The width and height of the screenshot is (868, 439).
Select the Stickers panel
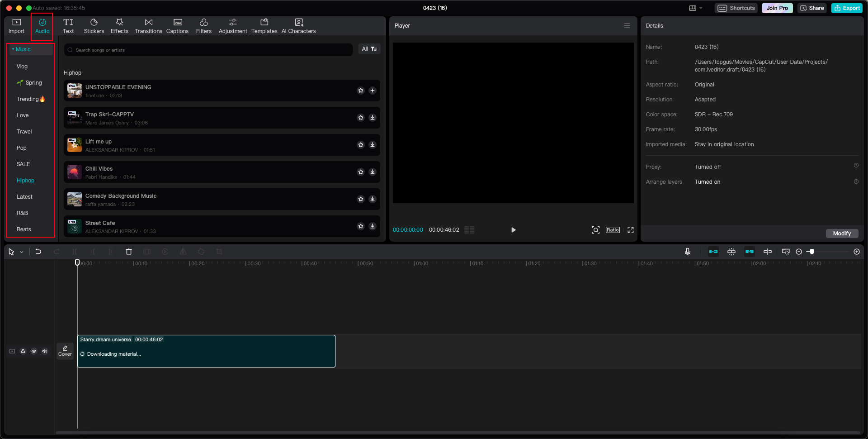tap(94, 26)
